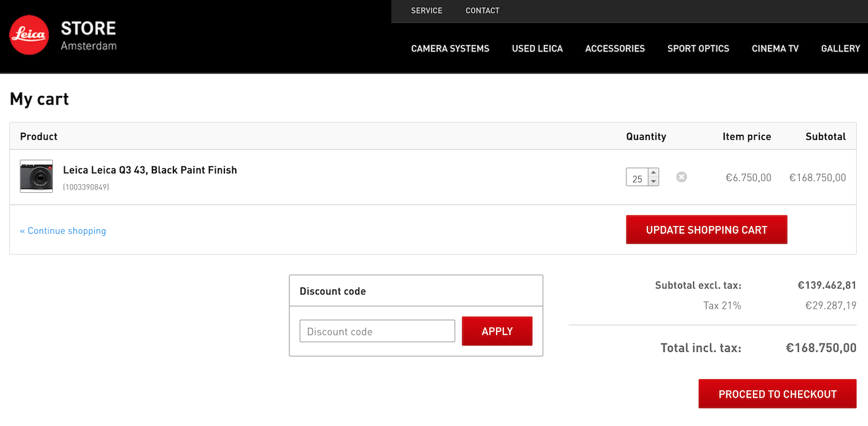The width and height of the screenshot is (868, 426).
Task: Open the Cinema TV section
Action: pos(775,48)
